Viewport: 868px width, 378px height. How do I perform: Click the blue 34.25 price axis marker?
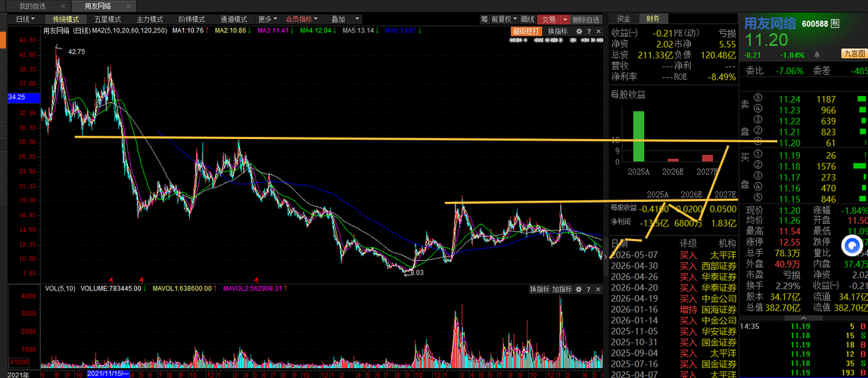click(23, 98)
